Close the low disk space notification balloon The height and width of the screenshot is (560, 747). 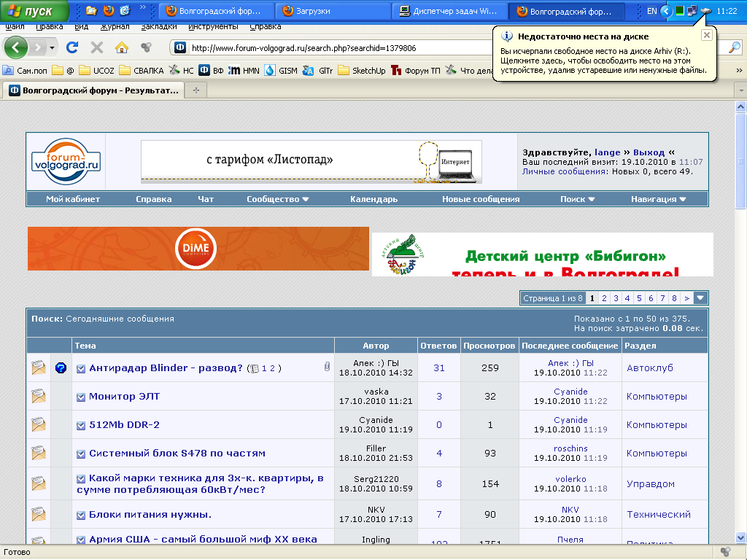706,35
